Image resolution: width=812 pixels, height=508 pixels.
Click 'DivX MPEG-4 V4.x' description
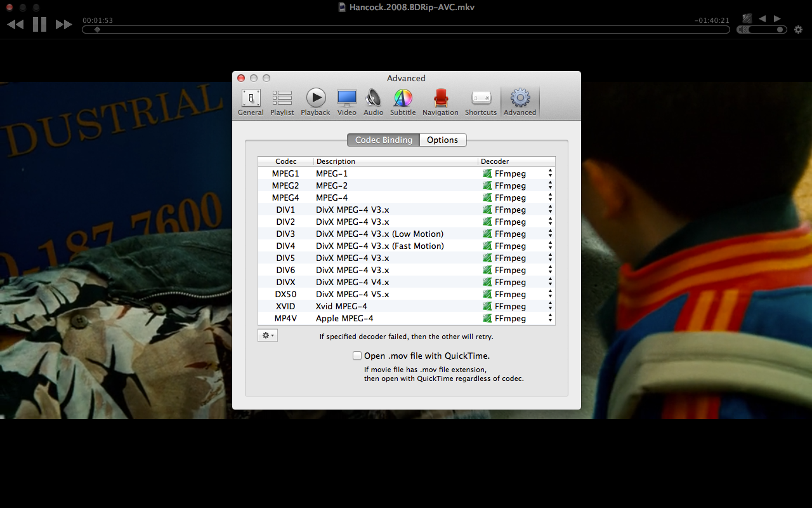[x=352, y=282]
